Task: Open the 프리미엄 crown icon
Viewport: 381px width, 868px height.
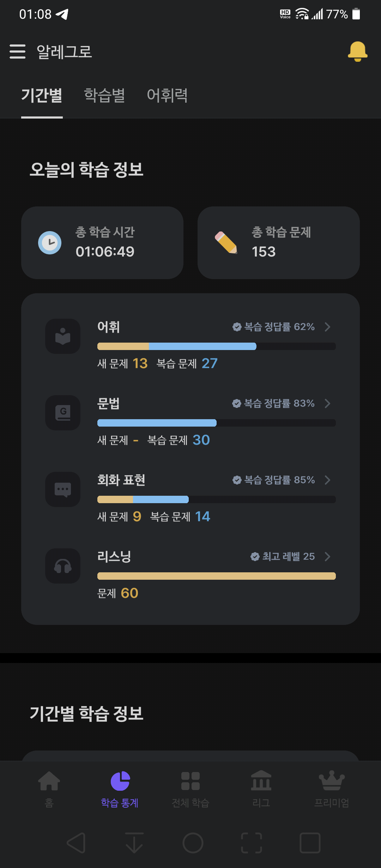Action: [332, 780]
